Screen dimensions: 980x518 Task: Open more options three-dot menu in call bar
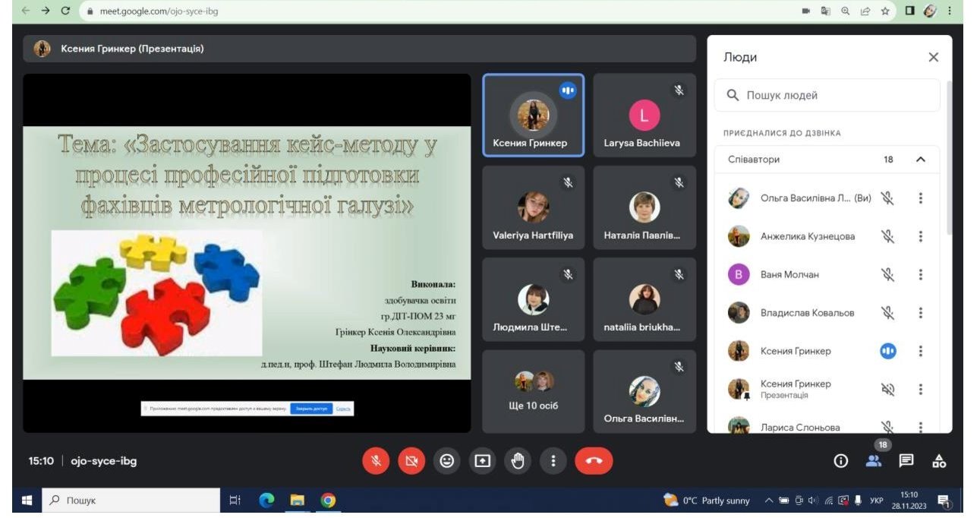[x=553, y=461]
